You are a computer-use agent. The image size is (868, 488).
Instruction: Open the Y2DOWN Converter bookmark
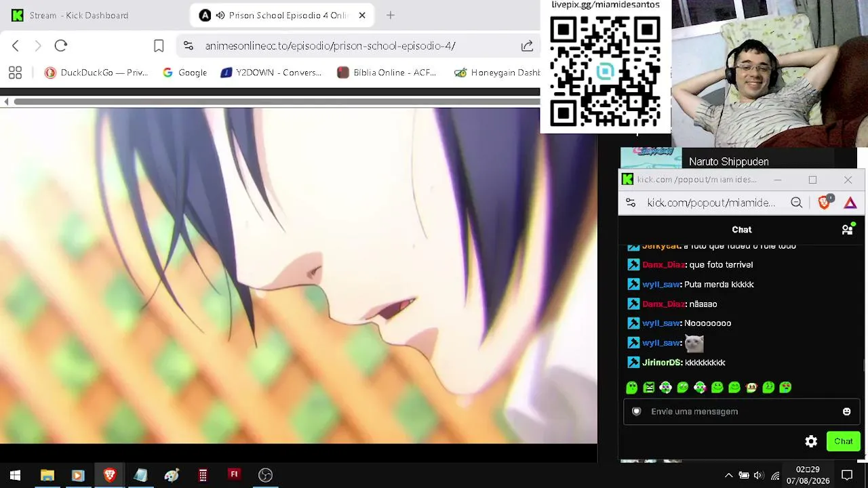point(271,73)
